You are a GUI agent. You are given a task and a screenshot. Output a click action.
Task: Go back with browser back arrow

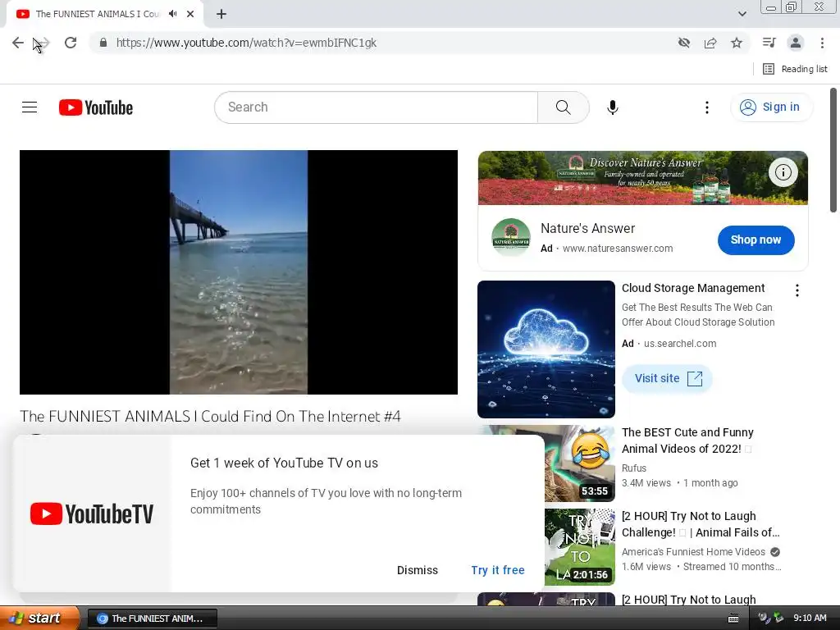[x=18, y=43]
